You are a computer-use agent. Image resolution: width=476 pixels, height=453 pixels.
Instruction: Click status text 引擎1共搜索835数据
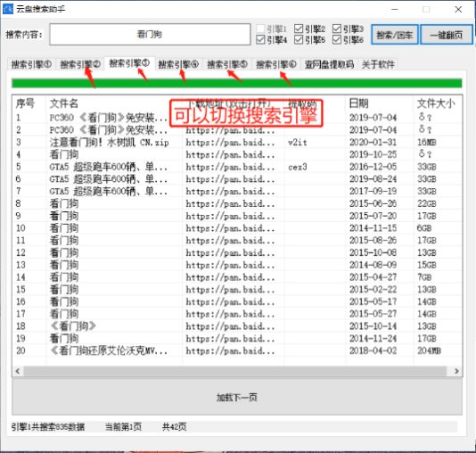coord(48,427)
